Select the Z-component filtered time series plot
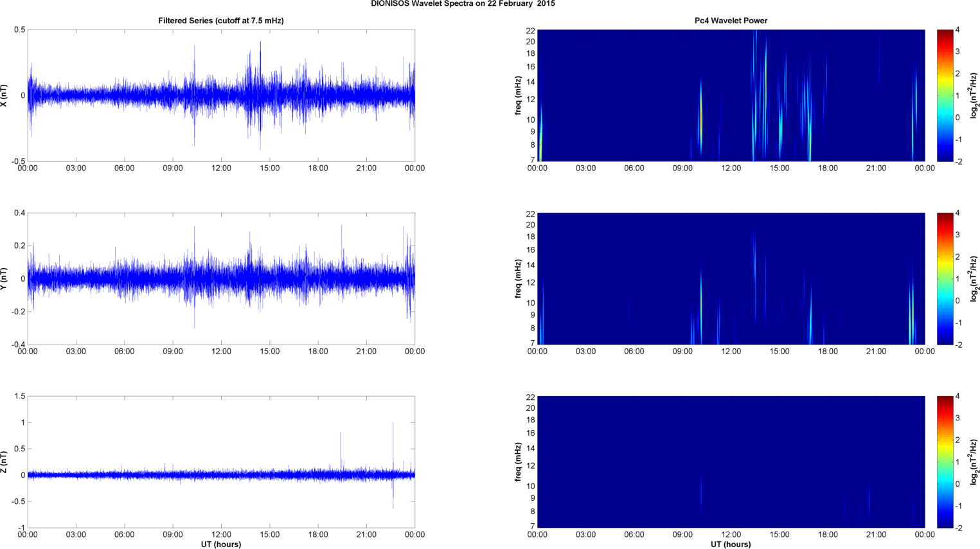980x549 pixels. pyautogui.click(x=220, y=462)
